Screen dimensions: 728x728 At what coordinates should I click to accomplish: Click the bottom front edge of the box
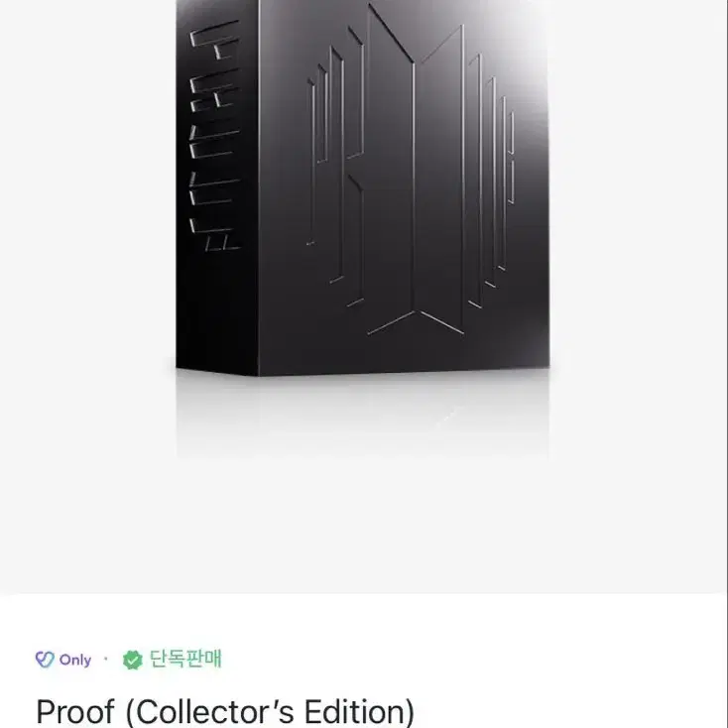(x=404, y=371)
